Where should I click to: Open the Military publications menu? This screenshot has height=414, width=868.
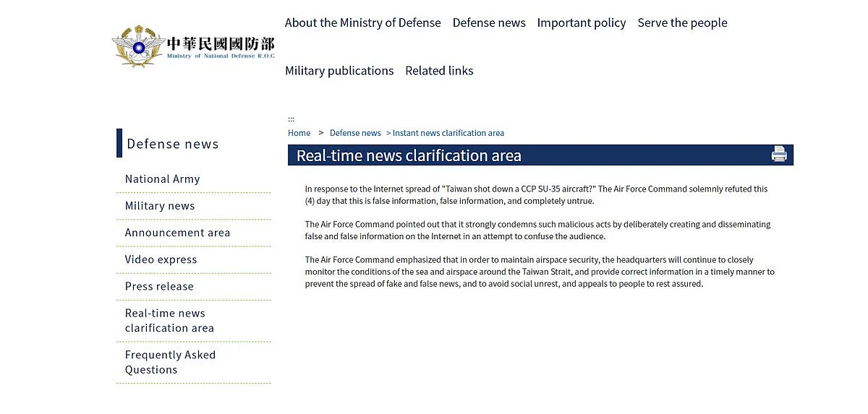[339, 70]
